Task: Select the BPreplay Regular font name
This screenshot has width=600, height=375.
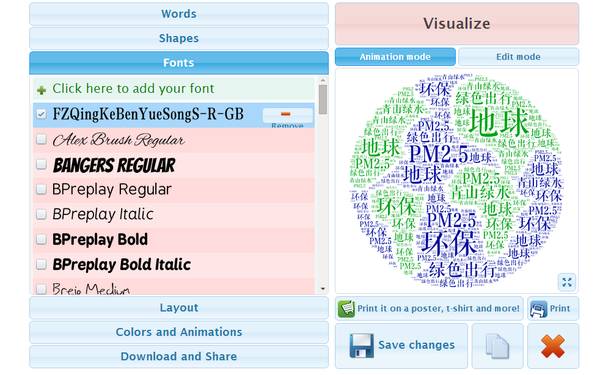Action: pos(112,190)
